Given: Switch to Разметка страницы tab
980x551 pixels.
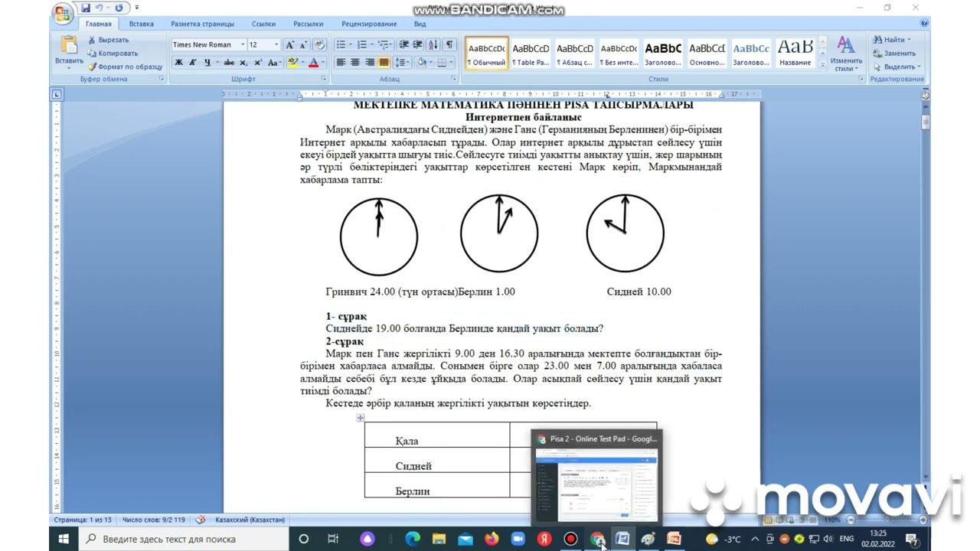Looking at the screenshot, I should [x=202, y=24].
